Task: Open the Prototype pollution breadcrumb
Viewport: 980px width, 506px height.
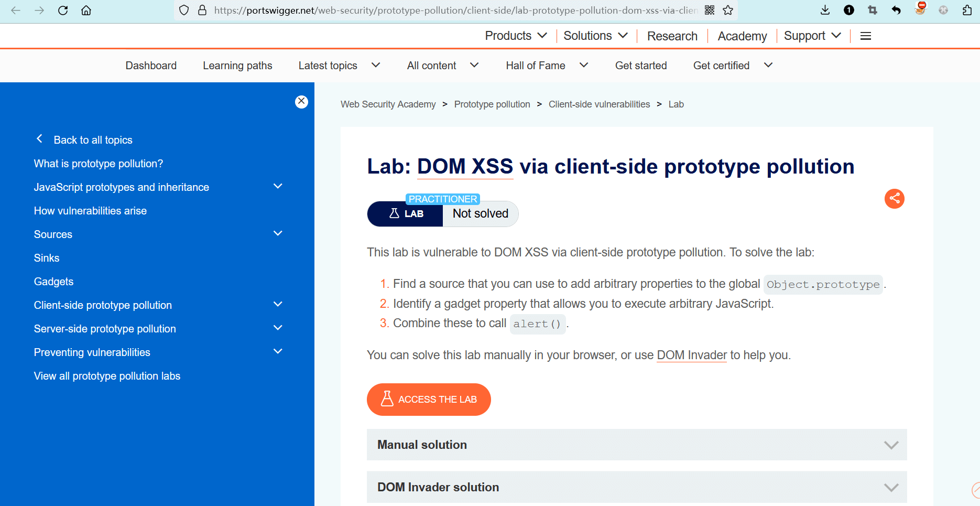Action: [492, 104]
